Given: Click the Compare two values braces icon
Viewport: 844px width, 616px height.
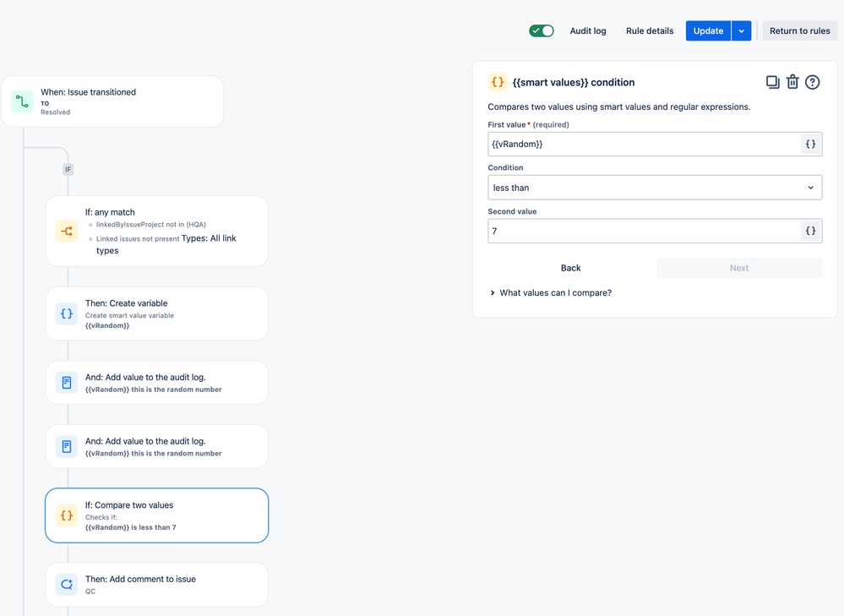Looking at the screenshot, I should (x=67, y=515).
